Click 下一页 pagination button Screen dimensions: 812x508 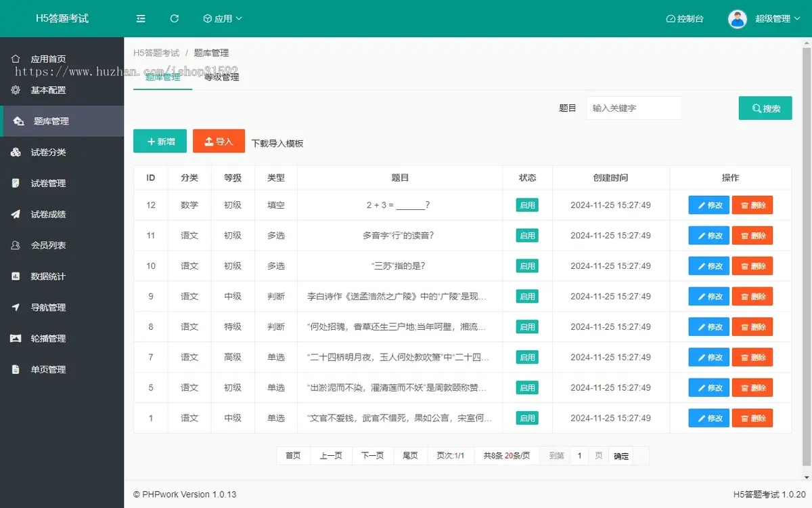[x=372, y=456]
